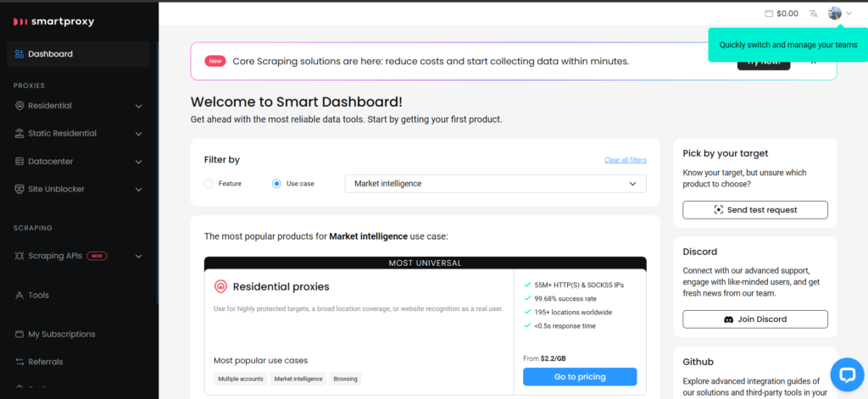Open the Market intelligence dropdown
This screenshot has height=399, width=868.
coord(495,184)
